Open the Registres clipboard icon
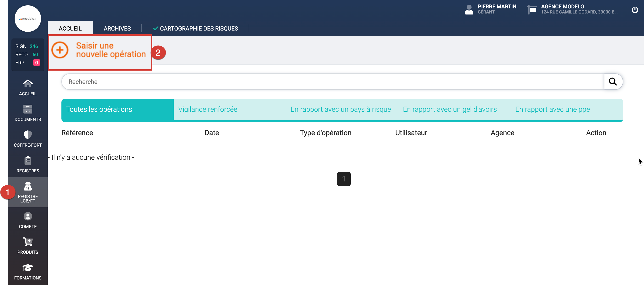 point(28,161)
